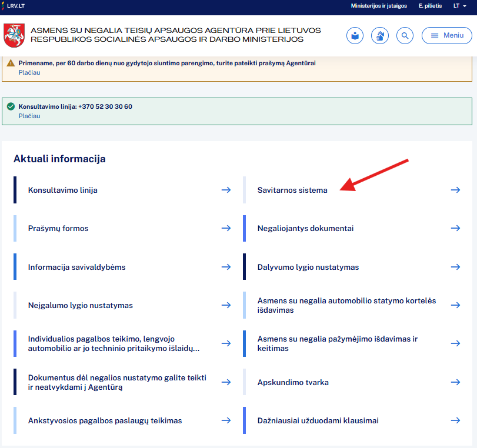
Task: Open Individualios pagalbos teikimo link
Action: (x=114, y=343)
